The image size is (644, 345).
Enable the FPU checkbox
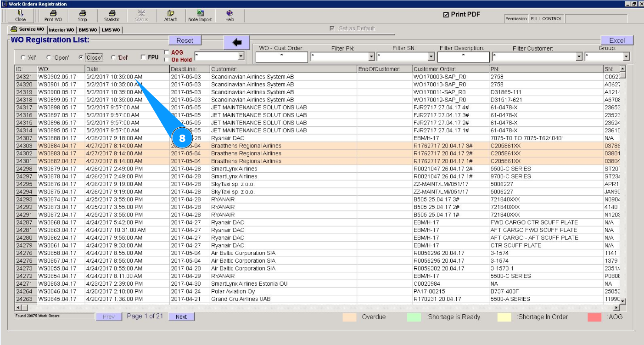click(143, 57)
